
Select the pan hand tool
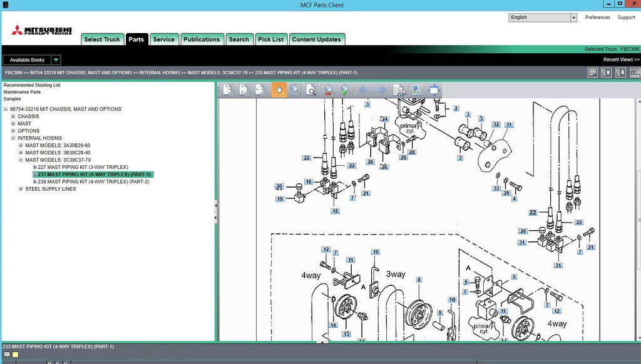279,90
